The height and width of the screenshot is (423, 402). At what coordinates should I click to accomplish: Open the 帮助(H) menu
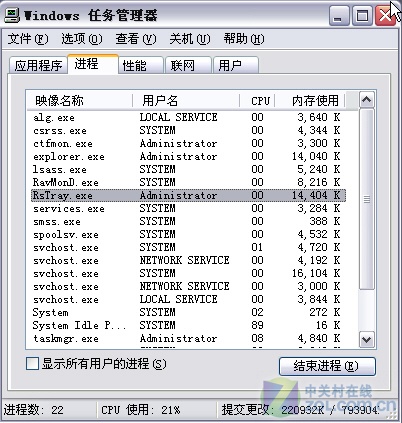pos(244,39)
